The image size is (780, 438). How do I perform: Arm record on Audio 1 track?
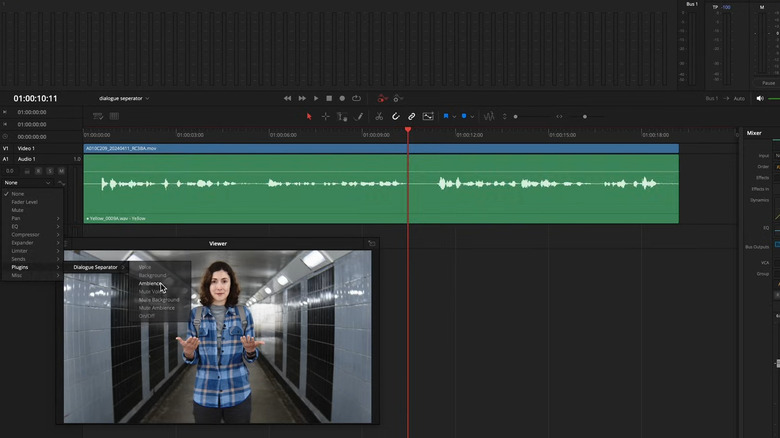tap(39, 171)
